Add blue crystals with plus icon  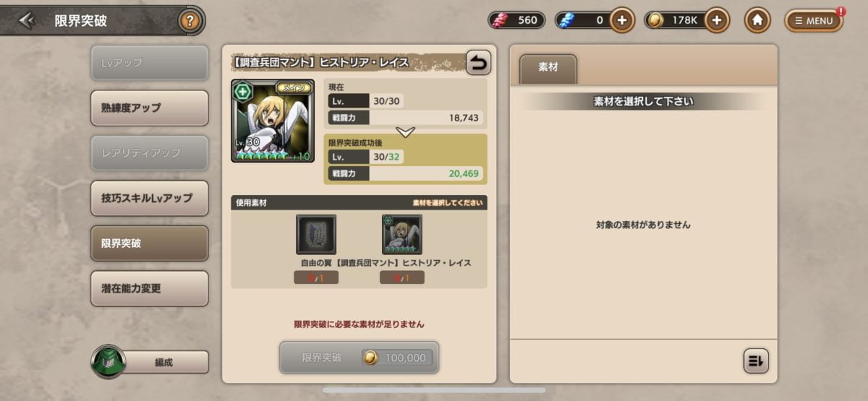click(x=622, y=20)
